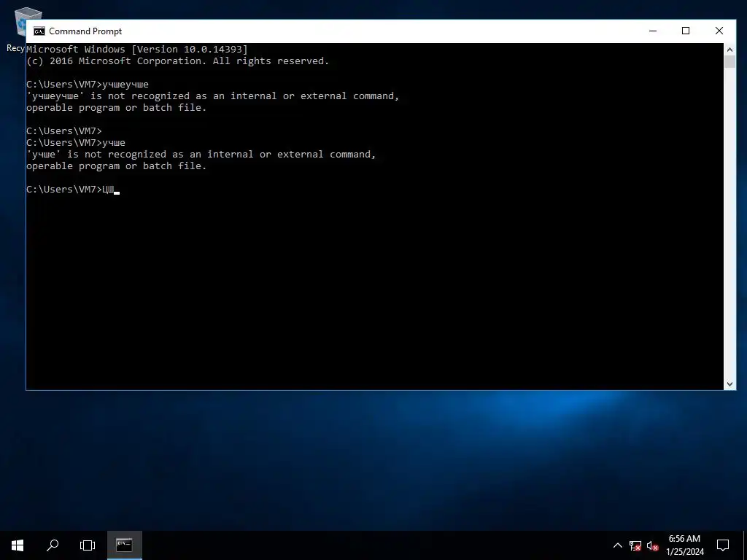Click the text 'Microsoft Windows [Version 10.0.14393]'
747x560 pixels.
pyautogui.click(x=137, y=49)
